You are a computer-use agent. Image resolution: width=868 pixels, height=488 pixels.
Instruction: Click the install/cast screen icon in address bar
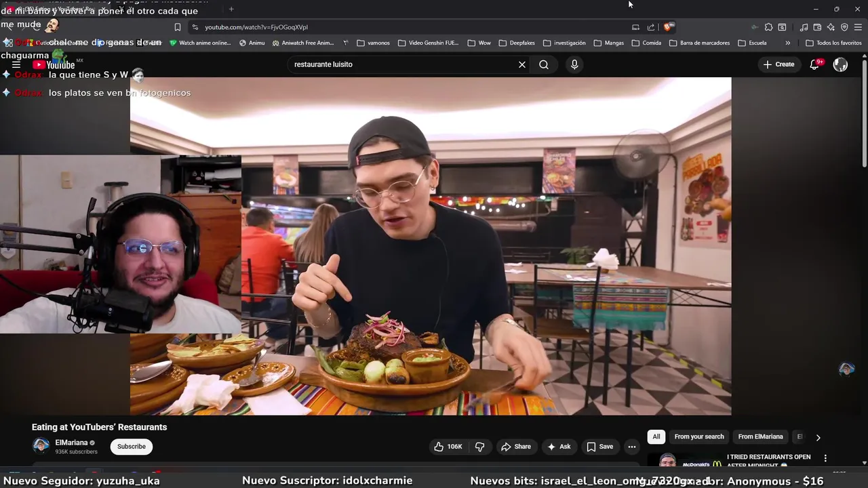(635, 27)
